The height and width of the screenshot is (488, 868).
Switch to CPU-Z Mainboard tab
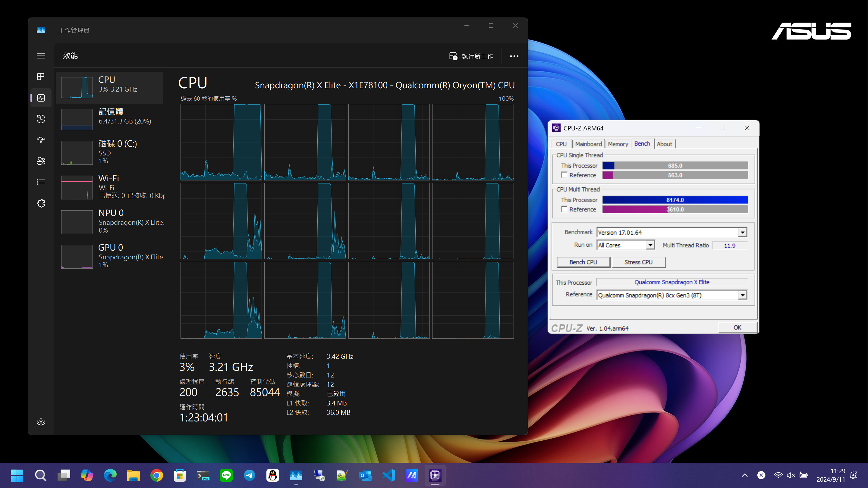(588, 144)
